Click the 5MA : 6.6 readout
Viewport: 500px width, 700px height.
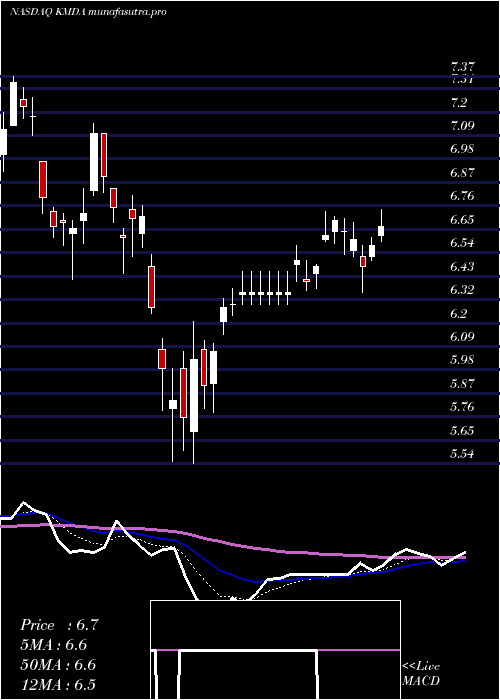pyautogui.click(x=54, y=645)
